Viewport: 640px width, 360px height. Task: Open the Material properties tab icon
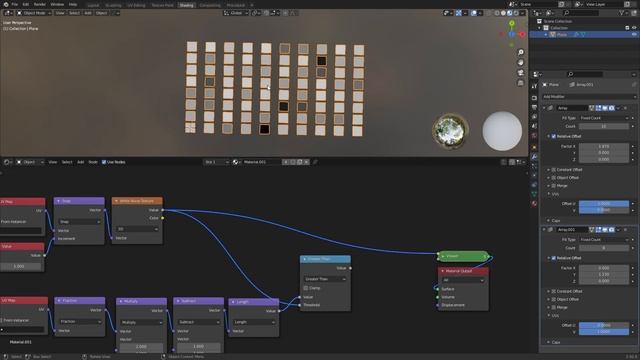click(x=534, y=203)
